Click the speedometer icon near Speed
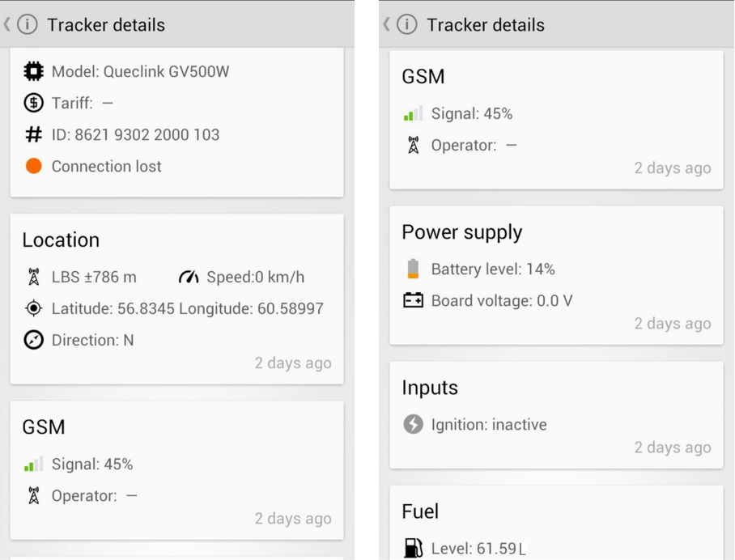735x560 pixels. tap(189, 277)
